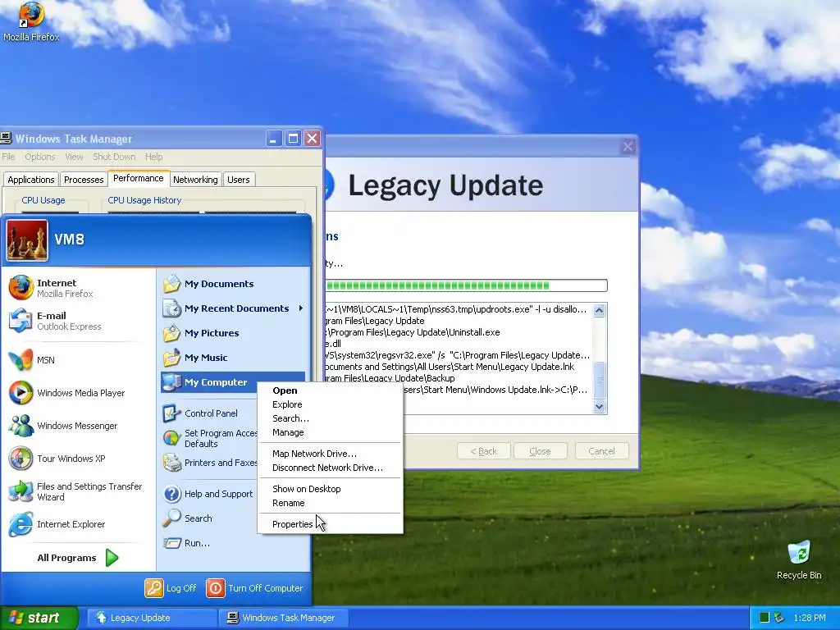This screenshot has width=840, height=630.
Task: Expand My Recent Documents submenu
Action: (234, 308)
